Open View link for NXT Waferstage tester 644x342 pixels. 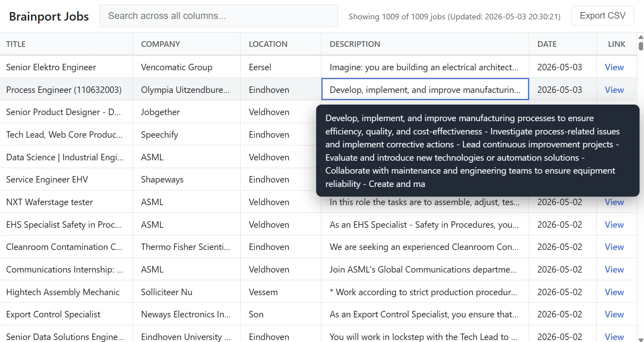[614, 202]
